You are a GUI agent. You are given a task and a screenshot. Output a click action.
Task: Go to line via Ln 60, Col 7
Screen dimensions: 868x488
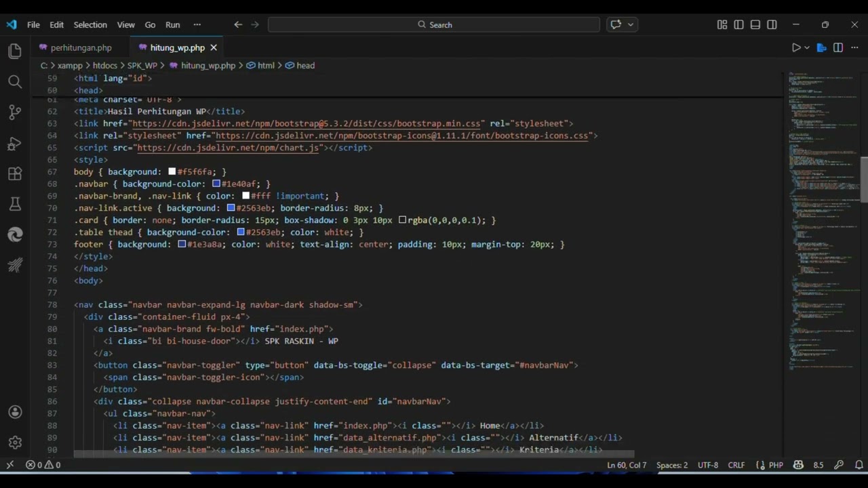(x=627, y=465)
